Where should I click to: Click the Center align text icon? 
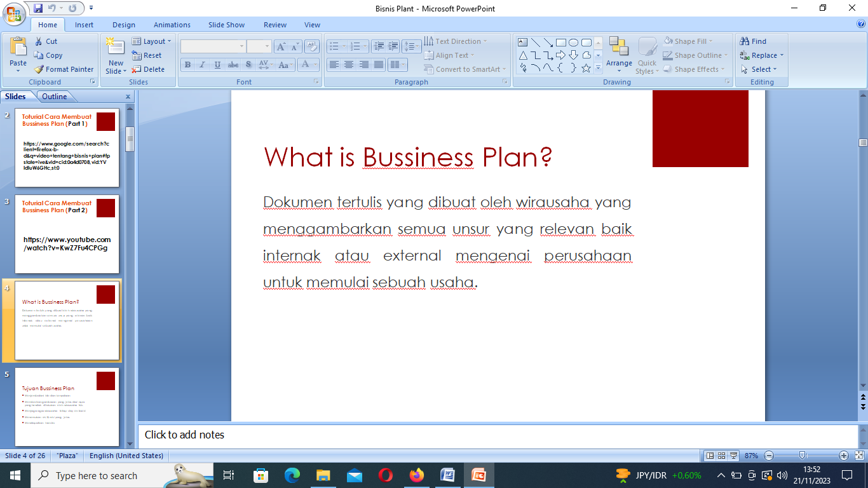(x=349, y=65)
